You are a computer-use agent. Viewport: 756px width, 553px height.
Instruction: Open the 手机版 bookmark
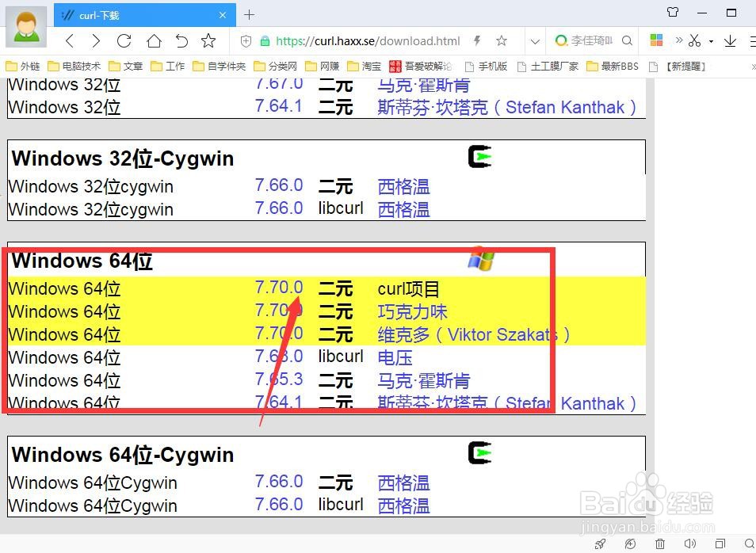(486, 66)
